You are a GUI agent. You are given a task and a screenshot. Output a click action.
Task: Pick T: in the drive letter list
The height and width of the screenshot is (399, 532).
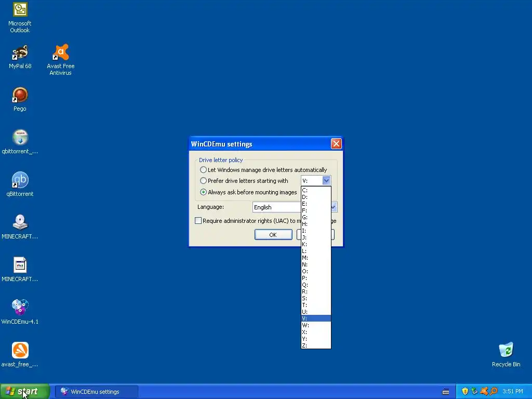[x=316, y=305]
